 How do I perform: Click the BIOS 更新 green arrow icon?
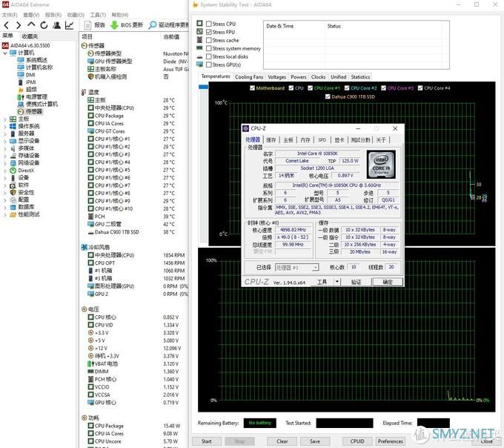click(x=114, y=25)
